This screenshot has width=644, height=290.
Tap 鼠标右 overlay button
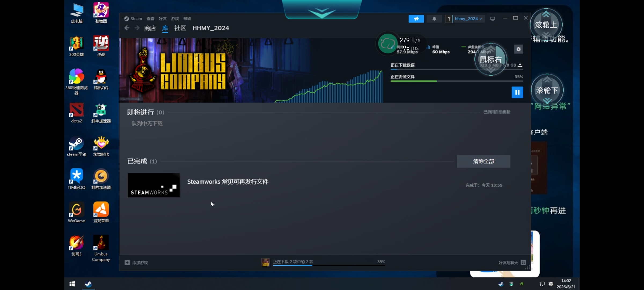pyautogui.click(x=491, y=59)
